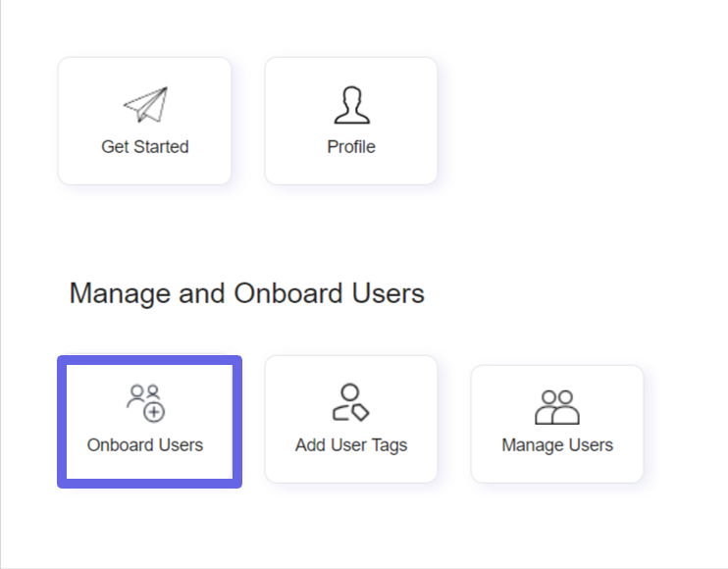
Task: Click the "Profile" label text
Action: [x=351, y=146]
